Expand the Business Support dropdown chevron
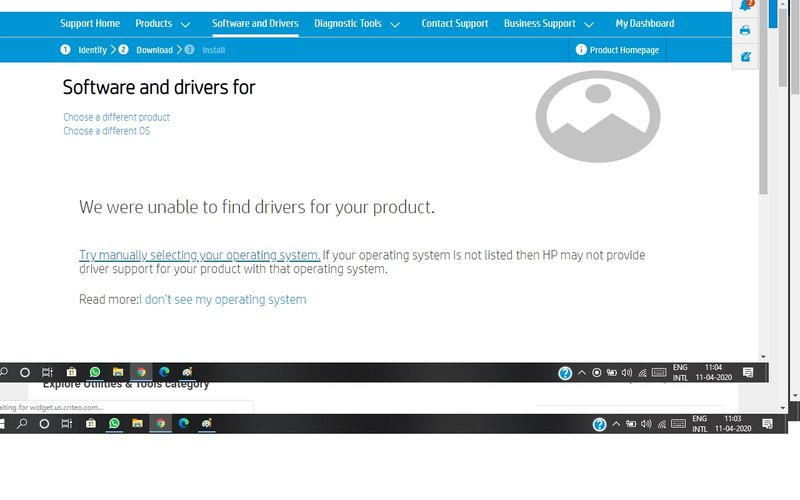800x500 pixels. (589, 24)
